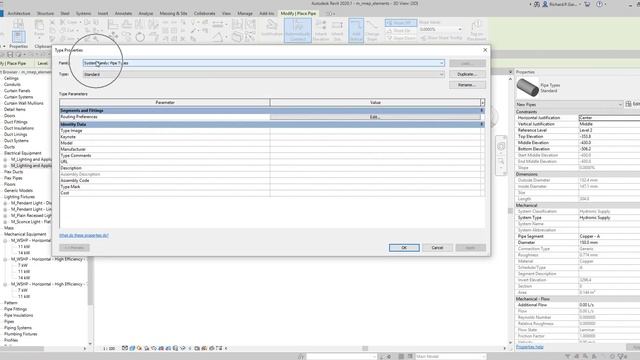Collapse the Segments and Fittings group

[482, 111]
